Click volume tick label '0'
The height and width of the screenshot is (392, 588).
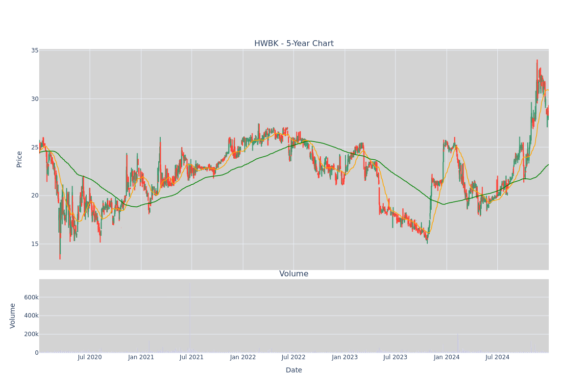point(37,352)
